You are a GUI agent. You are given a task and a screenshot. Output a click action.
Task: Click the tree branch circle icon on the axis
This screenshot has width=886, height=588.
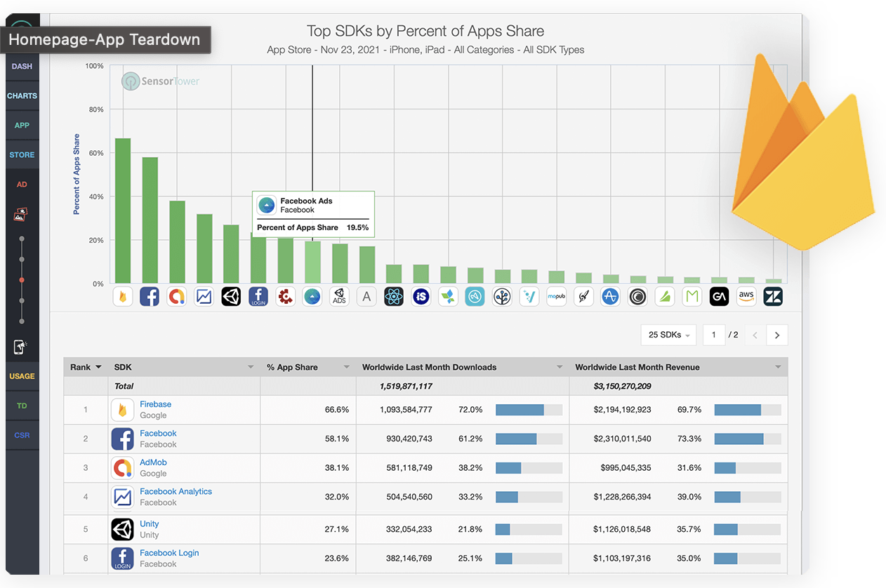coord(502,297)
